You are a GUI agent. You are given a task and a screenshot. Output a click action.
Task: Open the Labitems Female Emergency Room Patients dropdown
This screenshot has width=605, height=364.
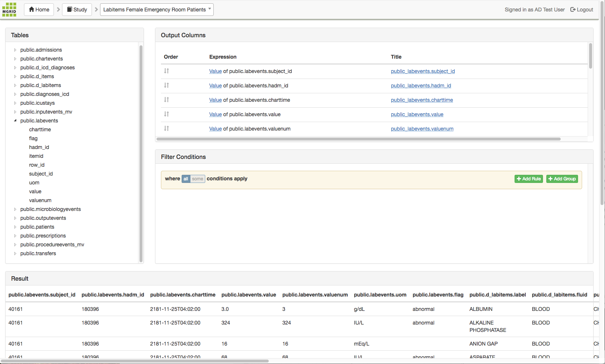(157, 10)
